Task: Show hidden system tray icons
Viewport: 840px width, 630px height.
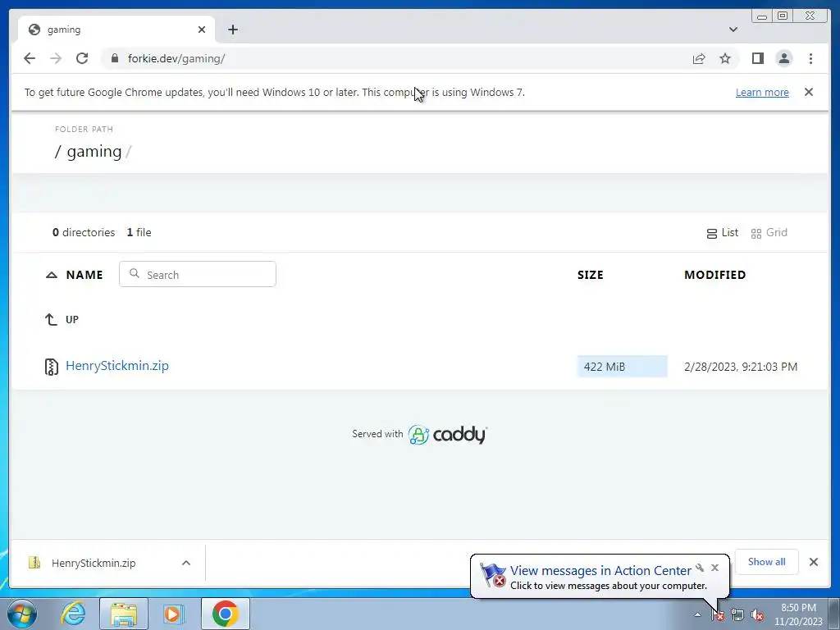Action: point(697,614)
